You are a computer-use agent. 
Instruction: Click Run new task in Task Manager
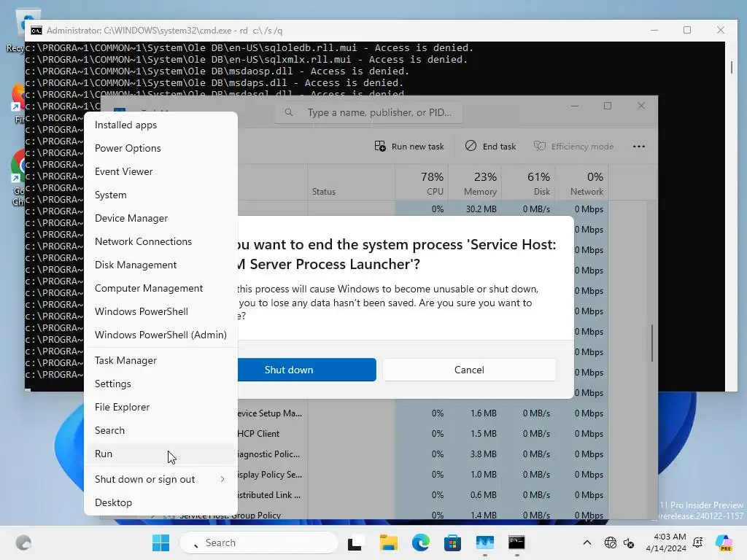tap(409, 146)
